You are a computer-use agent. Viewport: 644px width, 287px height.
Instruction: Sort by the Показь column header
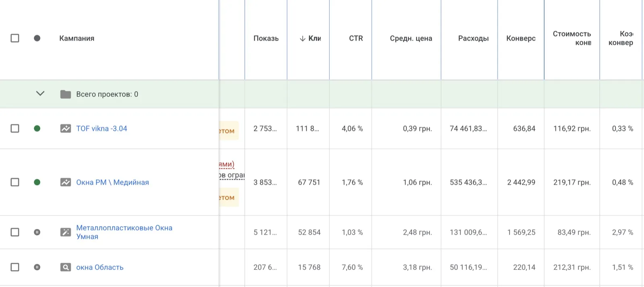pyautogui.click(x=266, y=38)
